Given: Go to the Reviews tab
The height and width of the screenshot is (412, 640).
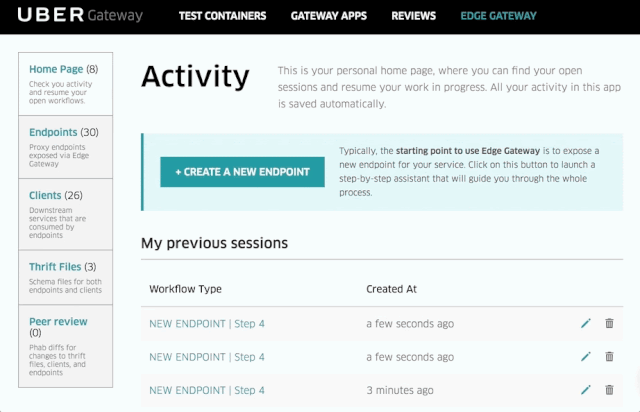Looking at the screenshot, I should [x=413, y=16].
